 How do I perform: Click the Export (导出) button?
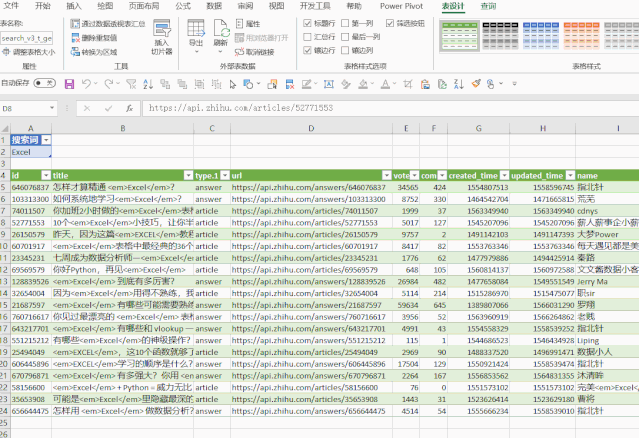pyautogui.click(x=196, y=36)
